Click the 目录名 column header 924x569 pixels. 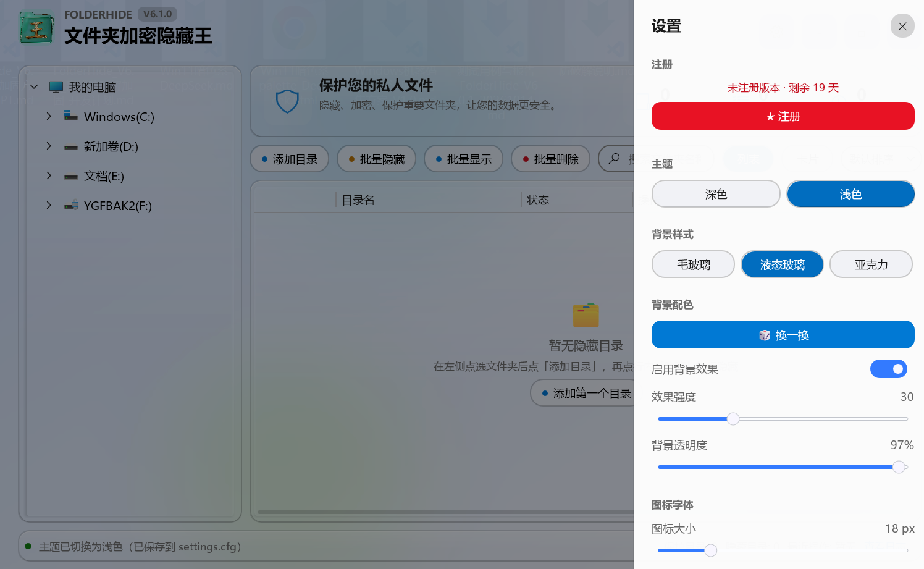click(x=358, y=200)
